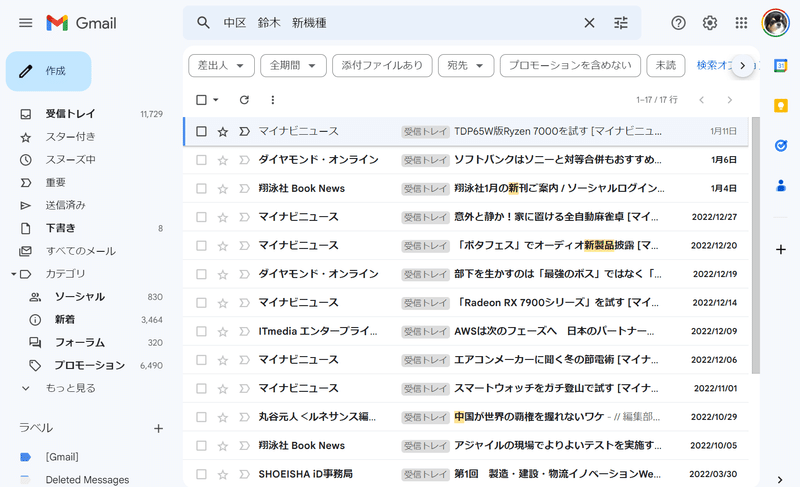
Task: Open Deleted Messages label
Action: 87,480
